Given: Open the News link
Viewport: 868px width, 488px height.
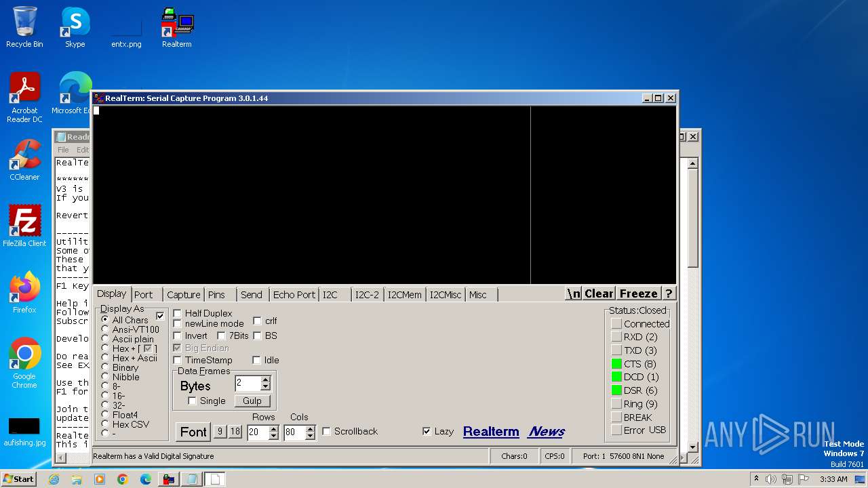Looking at the screenshot, I should tap(546, 432).
